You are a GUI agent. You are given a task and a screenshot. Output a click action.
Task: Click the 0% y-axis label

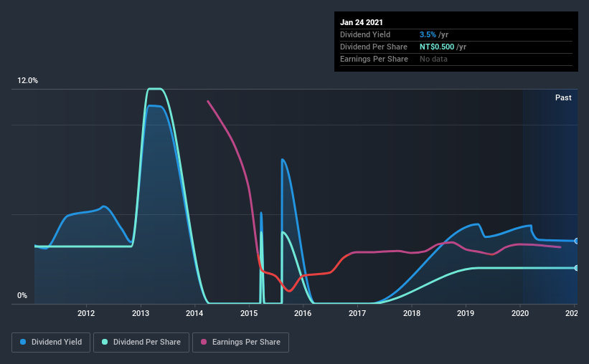(x=22, y=296)
